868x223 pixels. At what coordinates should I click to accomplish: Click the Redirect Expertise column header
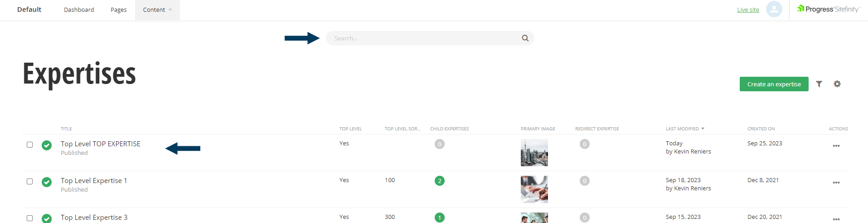coord(597,129)
